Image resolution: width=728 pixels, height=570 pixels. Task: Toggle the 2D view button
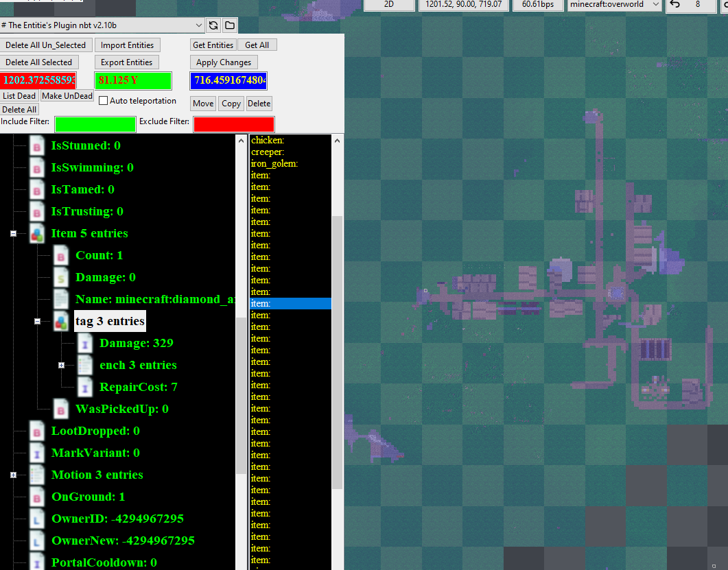(389, 5)
